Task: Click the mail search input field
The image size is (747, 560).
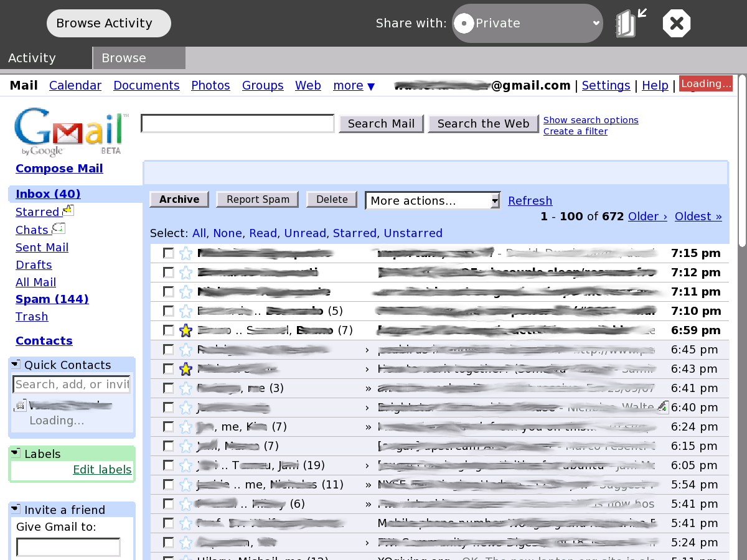Action: point(238,124)
